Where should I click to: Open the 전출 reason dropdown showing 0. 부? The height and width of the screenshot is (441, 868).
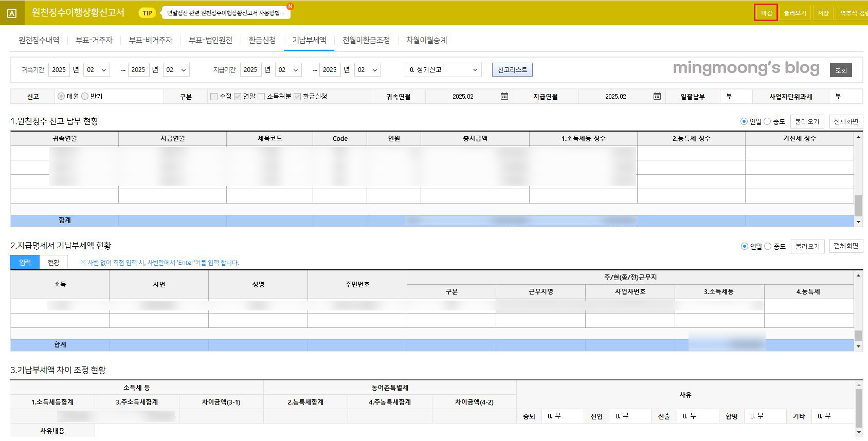point(698,416)
